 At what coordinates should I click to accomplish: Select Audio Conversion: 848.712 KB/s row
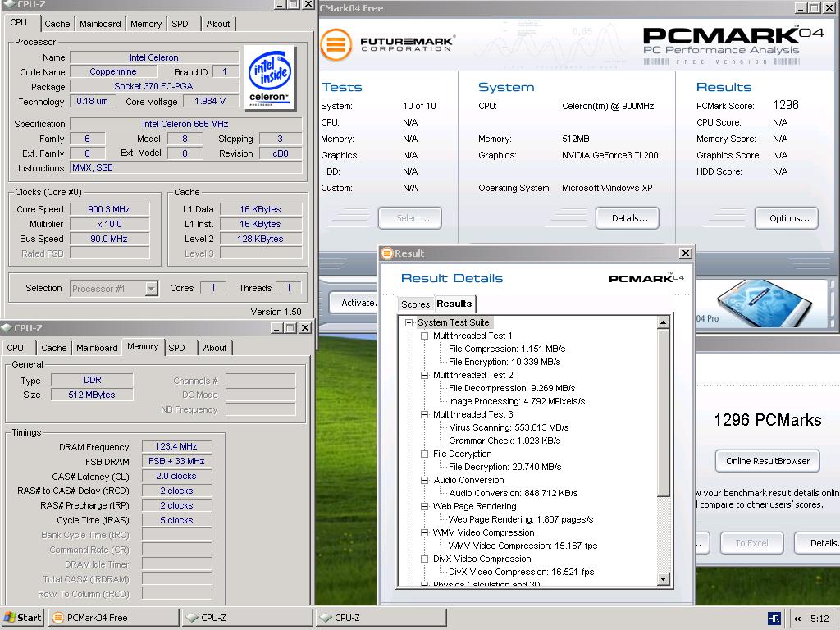pos(514,493)
